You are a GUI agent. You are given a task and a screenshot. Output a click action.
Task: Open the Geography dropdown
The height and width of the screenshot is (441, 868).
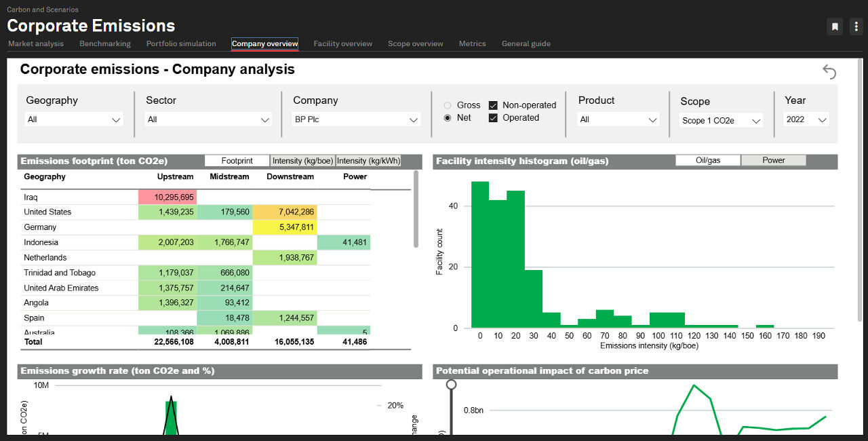coord(74,119)
